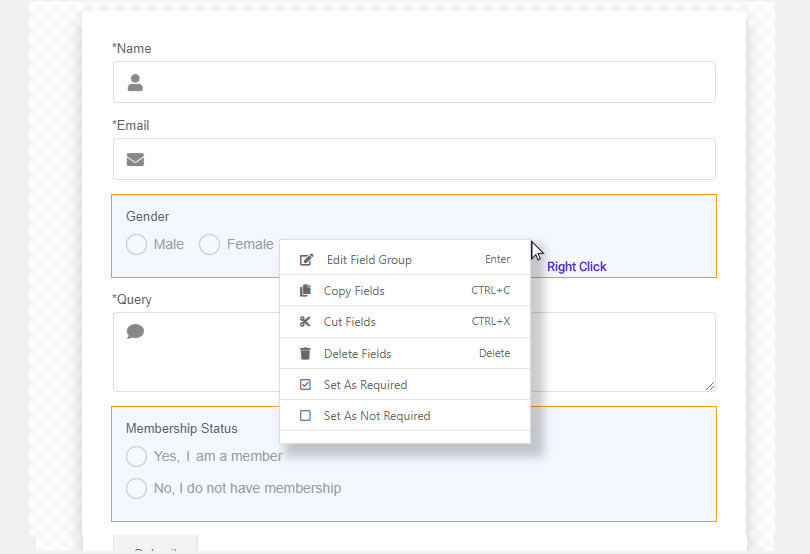810x554 pixels.
Task: Click the *Email label
Action: pos(131,126)
